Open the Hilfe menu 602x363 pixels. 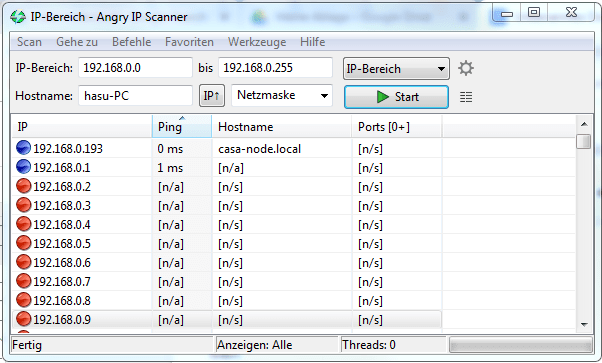coord(313,42)
